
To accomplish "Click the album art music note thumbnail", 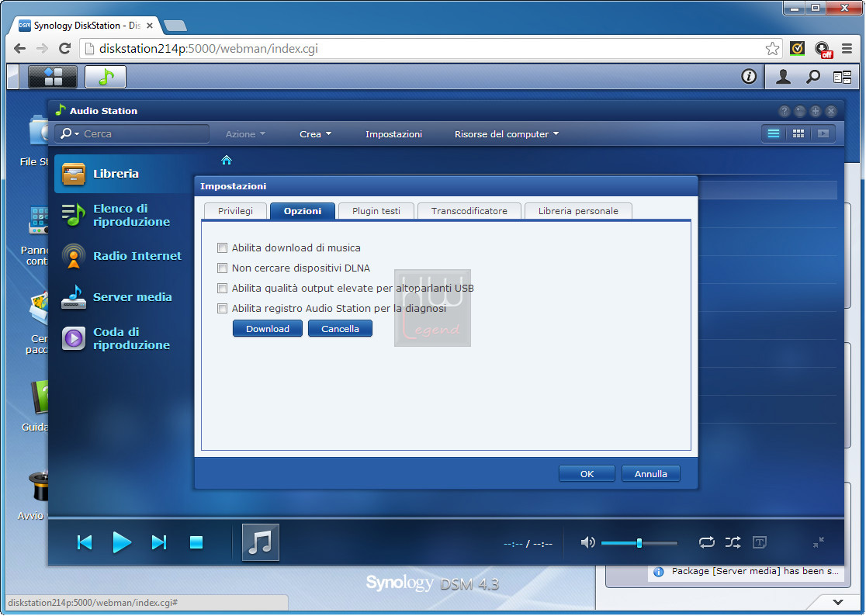I will click(261, 542).
